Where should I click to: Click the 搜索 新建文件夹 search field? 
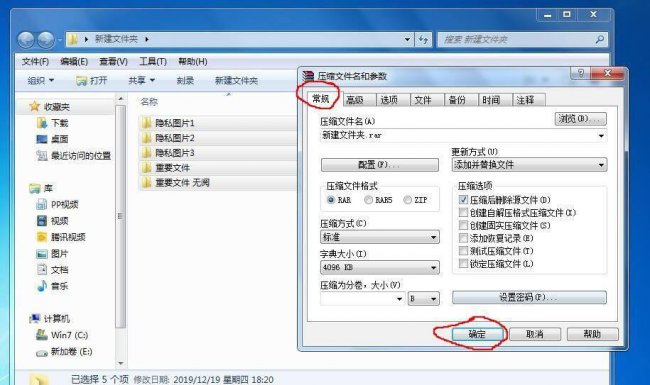click(522, 39)
